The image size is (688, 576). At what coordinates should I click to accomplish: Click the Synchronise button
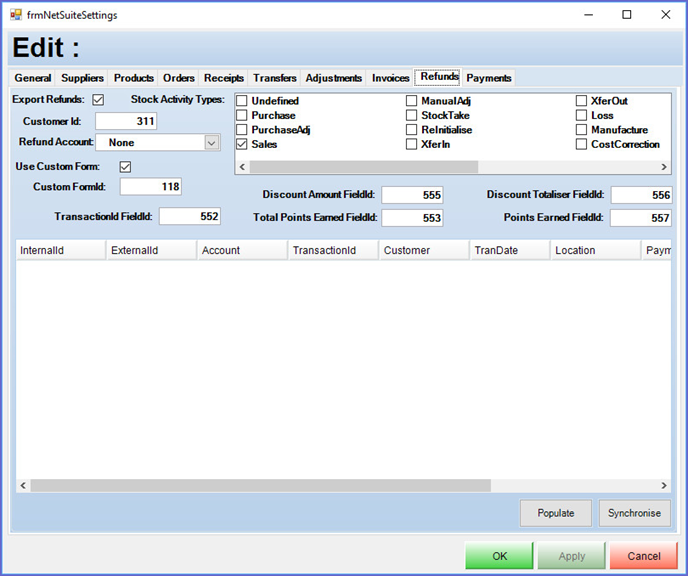pos(635,513)
